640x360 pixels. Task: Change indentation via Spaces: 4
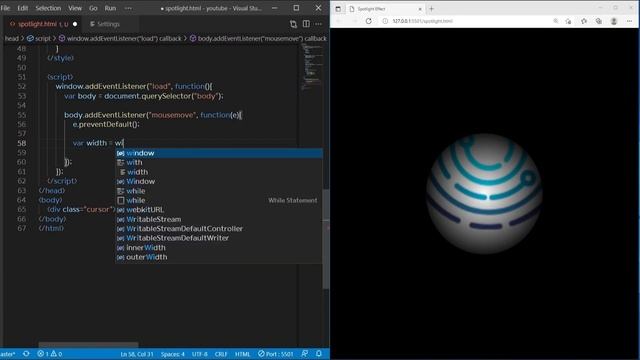(x=173, y=354)
